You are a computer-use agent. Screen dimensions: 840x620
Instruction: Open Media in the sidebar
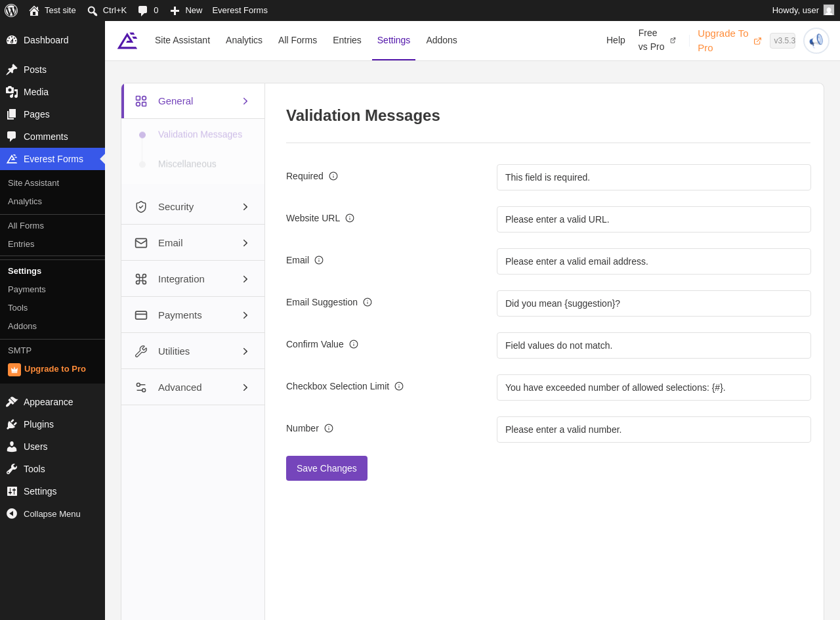pos(52,92)
